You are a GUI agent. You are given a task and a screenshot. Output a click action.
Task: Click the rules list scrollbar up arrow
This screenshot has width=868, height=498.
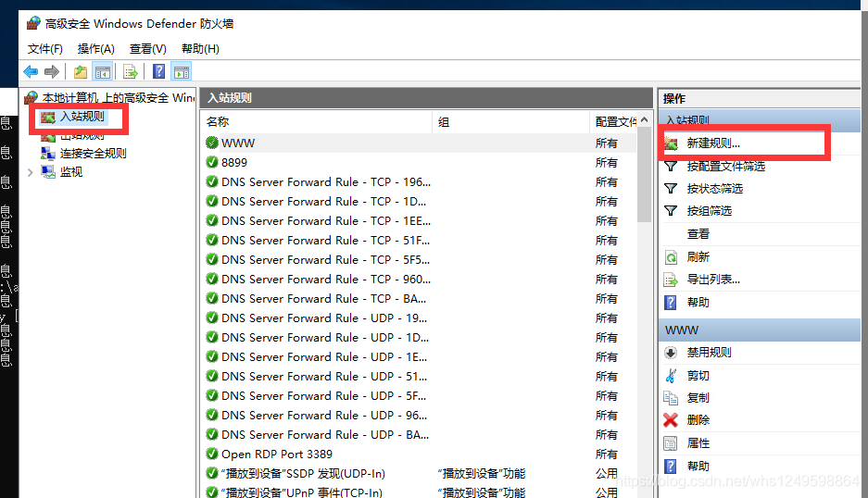[x=645, y=119]
